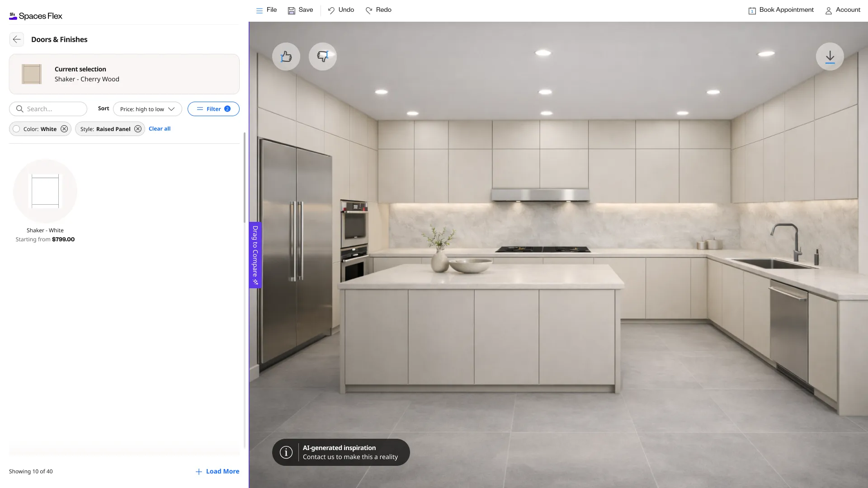Click the 'Showing 10 of 40' text
This screenshot has width=868, height=488.
tap(31, 471)
